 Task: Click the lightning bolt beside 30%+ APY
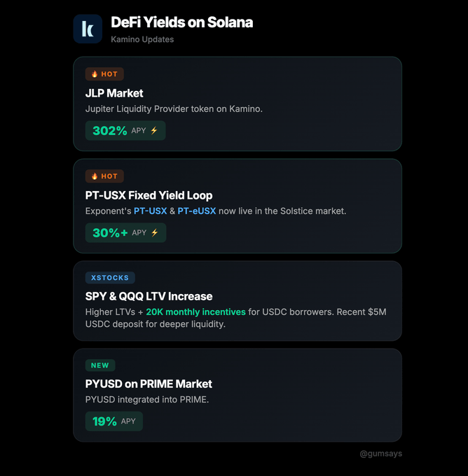click(x=155, y=233)
